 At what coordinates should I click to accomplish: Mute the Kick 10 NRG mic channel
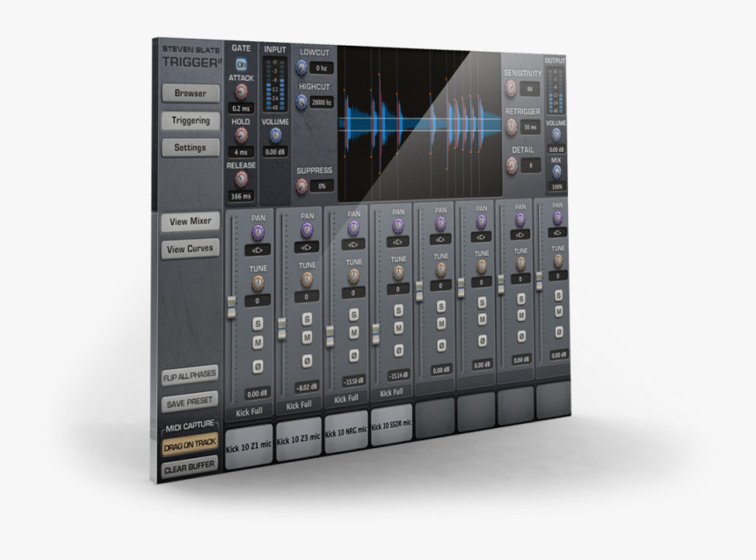[353, 333]
